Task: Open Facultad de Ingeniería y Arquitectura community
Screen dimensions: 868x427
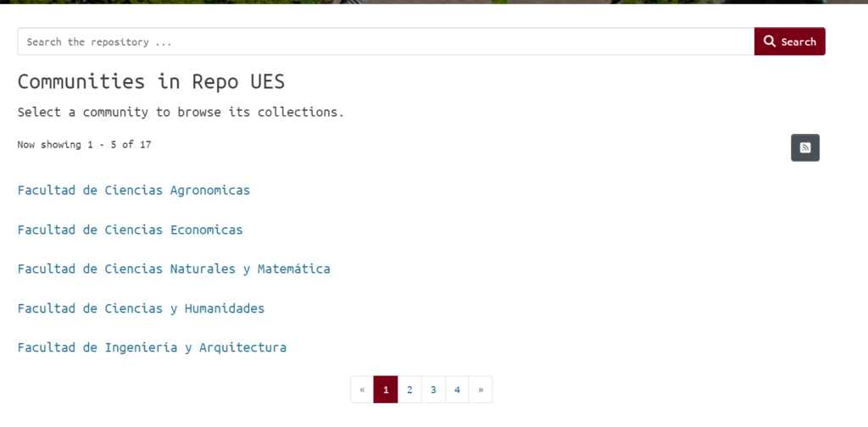Action: click(153, 347)
